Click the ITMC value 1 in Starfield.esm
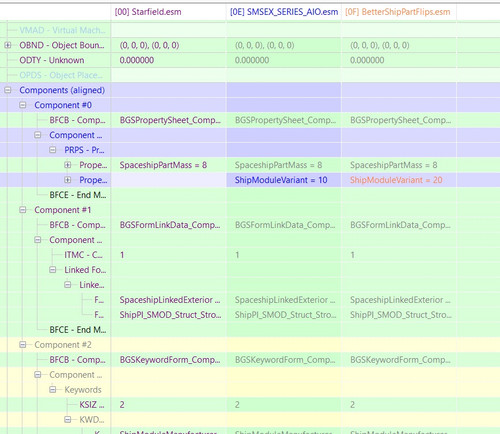Image resolution: width=500 pixels, height=434 pixels. click(122, 255)
